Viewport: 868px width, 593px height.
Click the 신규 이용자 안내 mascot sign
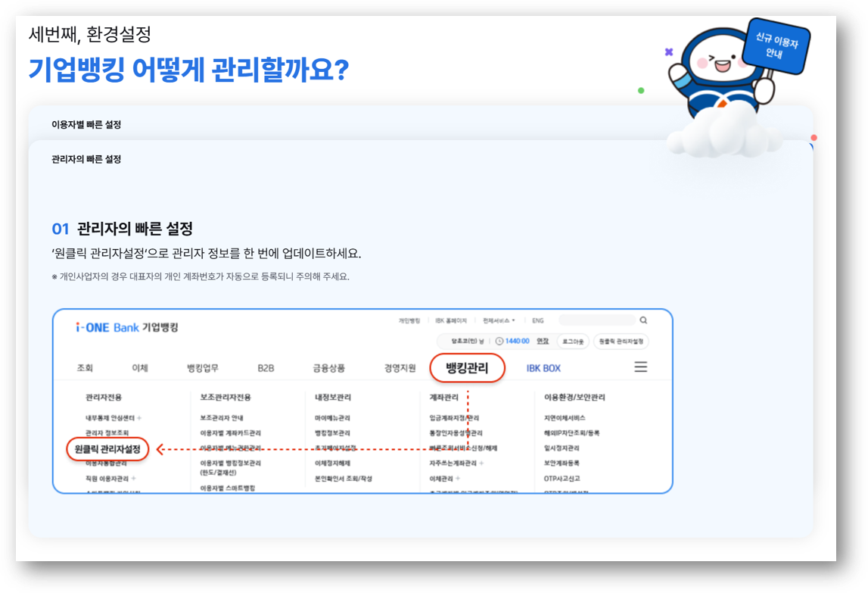776,46
